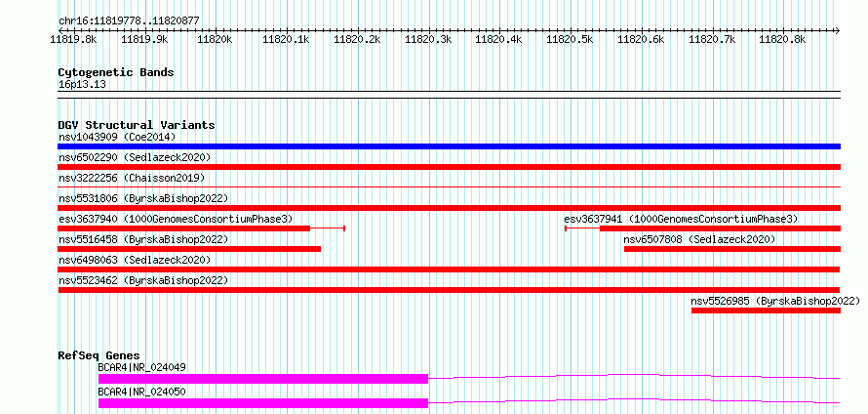Viewport: 868px width, 414px height.
Task: Open BCAR4|NR_024050 gene label
Action: click(x=141, y=392)
